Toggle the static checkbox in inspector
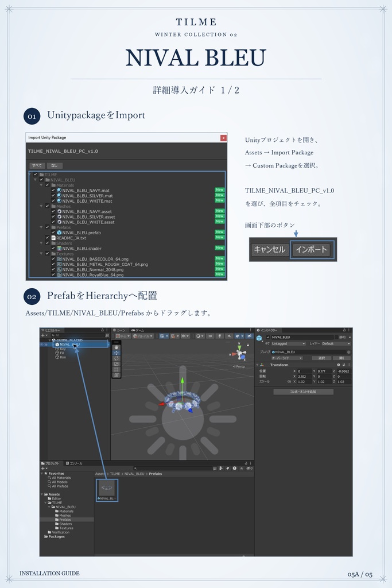 tap(336, 337)
